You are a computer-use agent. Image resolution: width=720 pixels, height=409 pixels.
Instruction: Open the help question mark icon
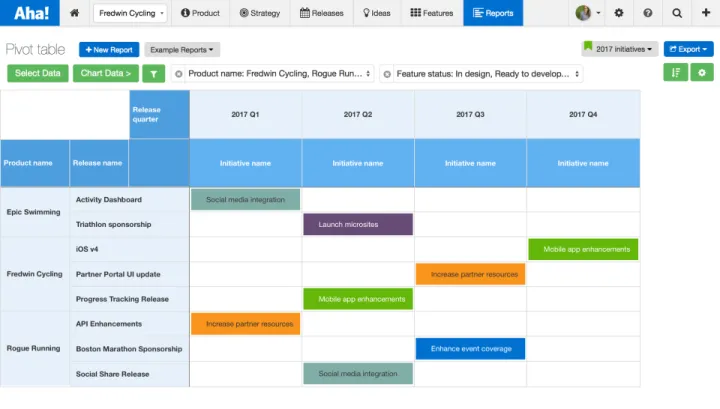647,13
